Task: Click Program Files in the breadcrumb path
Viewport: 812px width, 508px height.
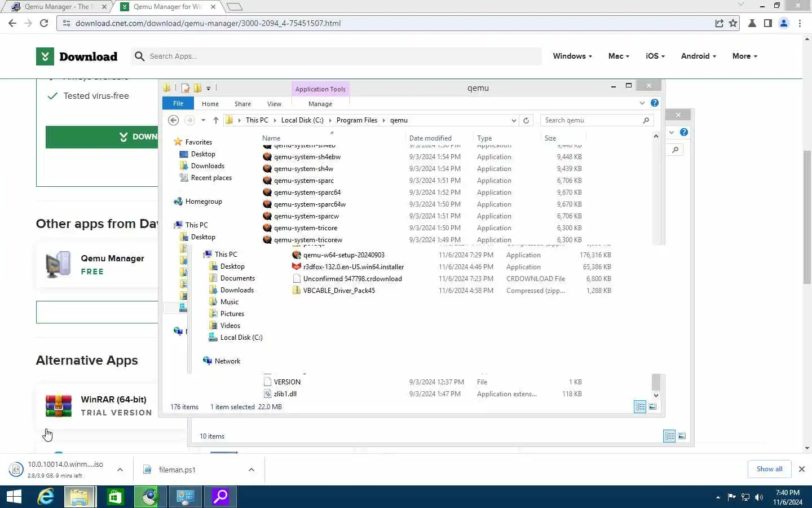Action: 356,120
